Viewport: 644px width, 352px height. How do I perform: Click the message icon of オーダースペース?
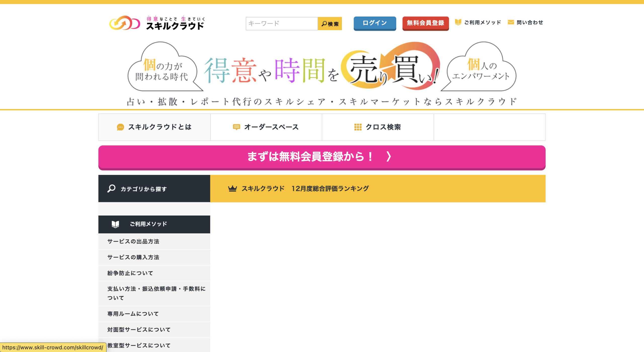[x=236, y=127]
